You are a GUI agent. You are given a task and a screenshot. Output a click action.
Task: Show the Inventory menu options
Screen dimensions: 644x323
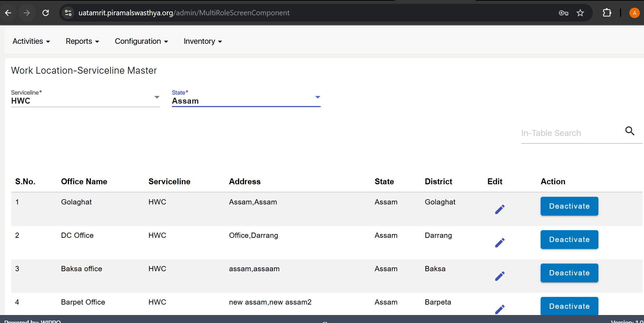pyautogui.click(x=203, y=41)
